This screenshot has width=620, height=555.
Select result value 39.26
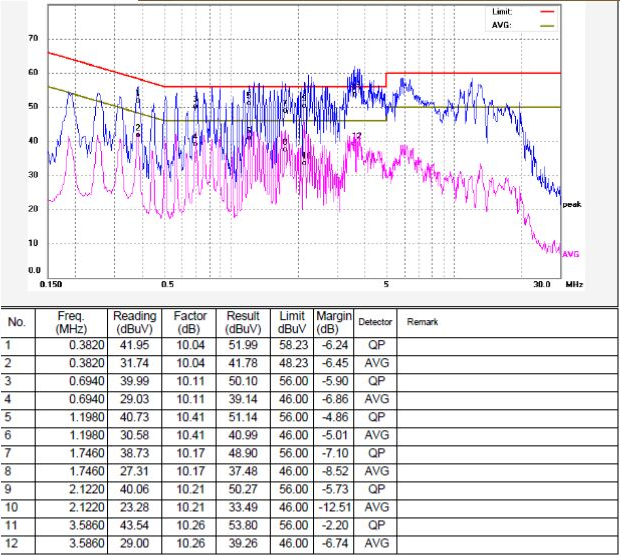[243, 543]
